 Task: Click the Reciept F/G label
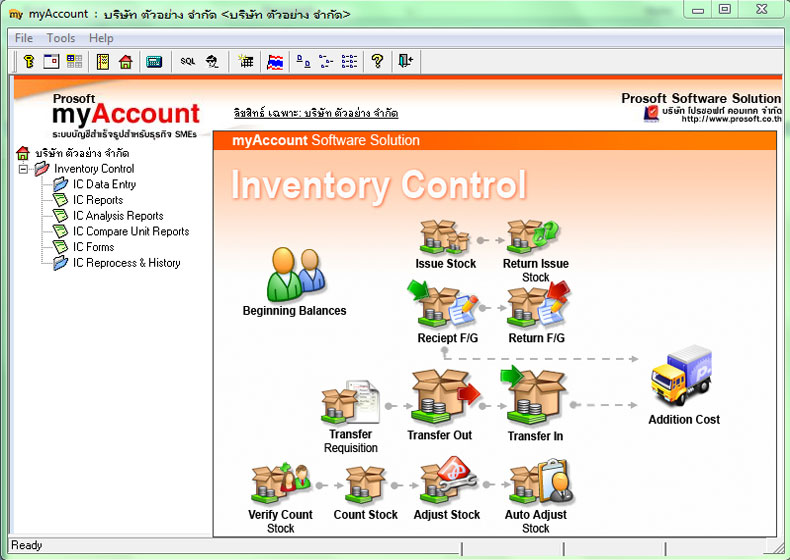[447, 338]
